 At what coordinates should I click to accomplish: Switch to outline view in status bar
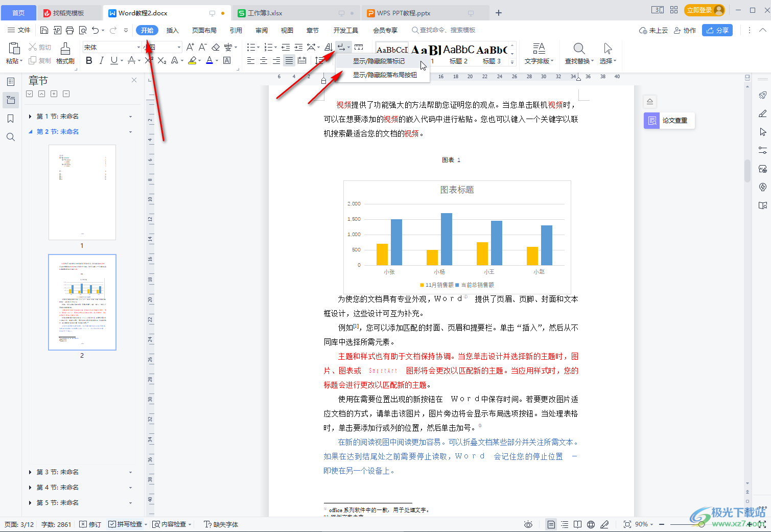pos(565,524)
